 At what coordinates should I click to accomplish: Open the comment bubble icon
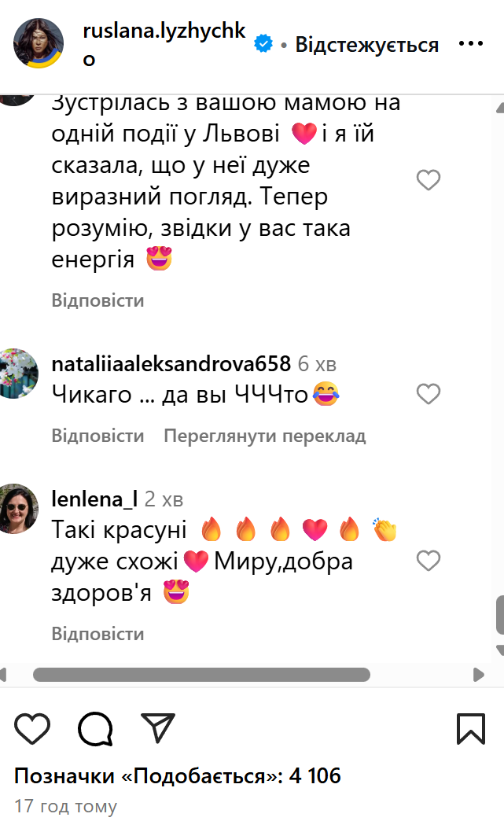coord(95,728)
